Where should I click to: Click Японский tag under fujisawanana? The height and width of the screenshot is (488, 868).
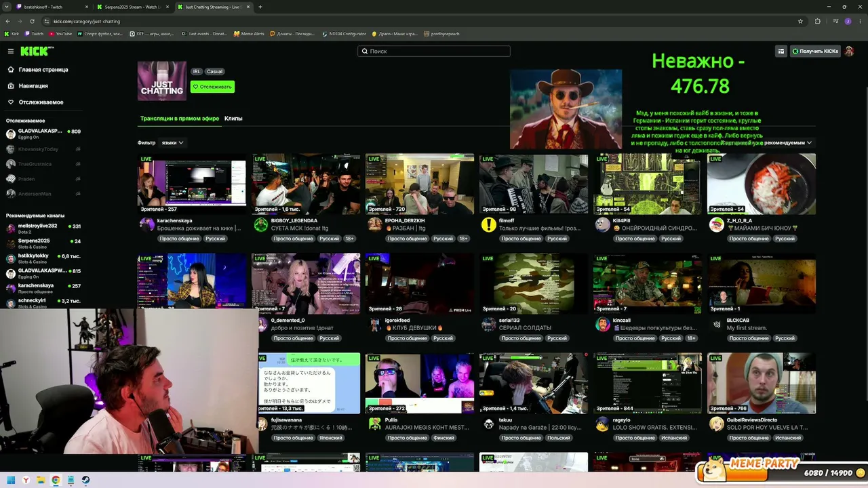click(331, 438)
